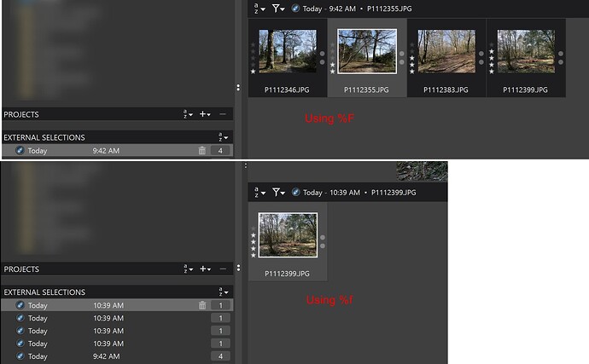Delete the highlighted 10:39 AM selection with trash icon
Image resolution: width=589 pixels, height=364 pixels.
click(202, 305)
